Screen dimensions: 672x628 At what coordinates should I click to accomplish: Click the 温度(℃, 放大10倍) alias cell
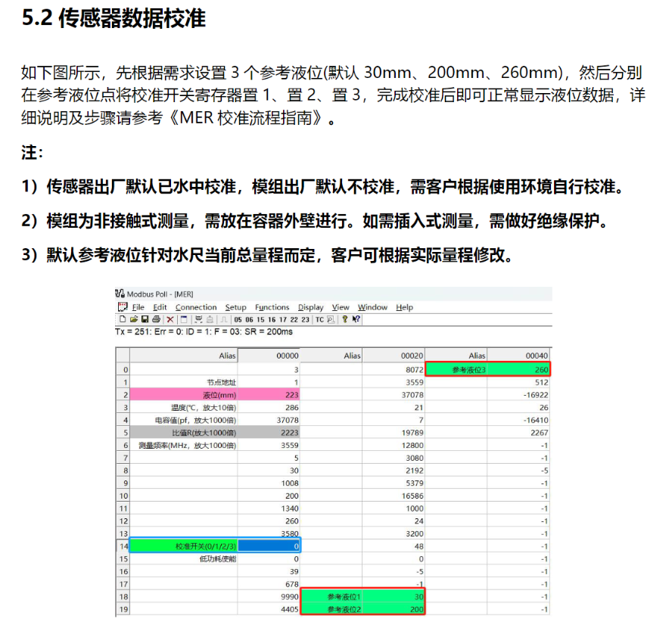click(x=184, y=407)
